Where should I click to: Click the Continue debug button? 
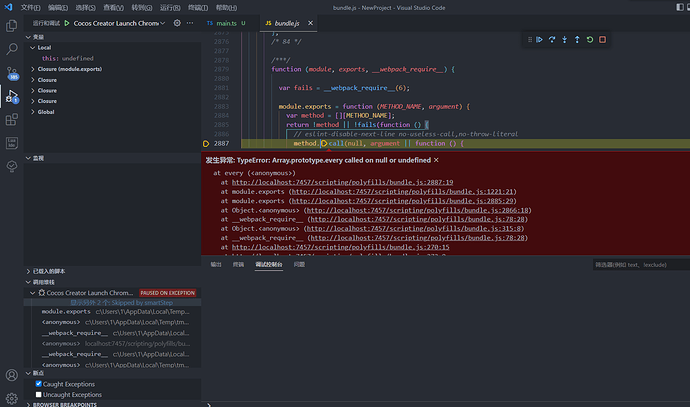(538, 40)
